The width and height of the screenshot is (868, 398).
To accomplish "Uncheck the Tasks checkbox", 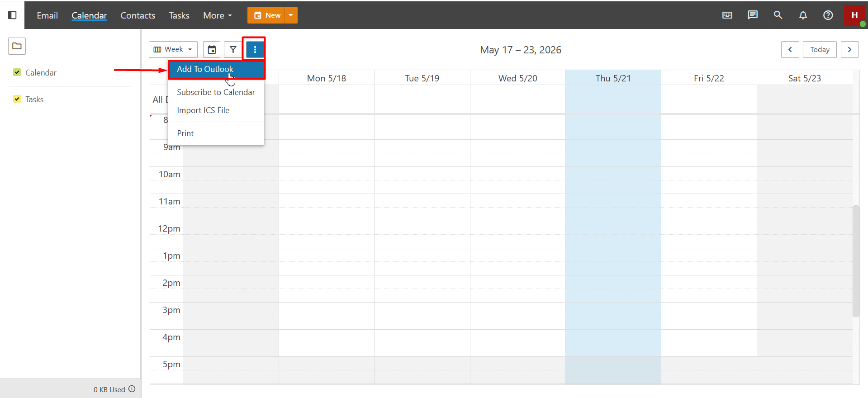I will point(17,99).
